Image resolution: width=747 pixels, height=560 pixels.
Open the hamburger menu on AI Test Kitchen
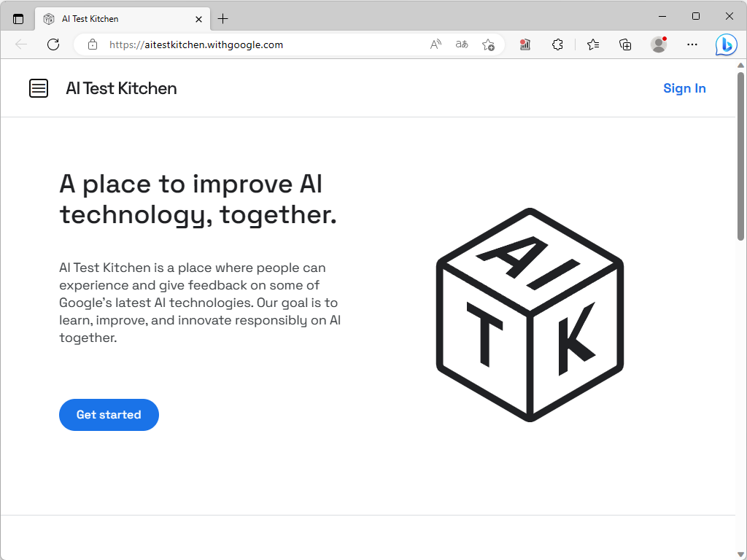tap(38, 88)
